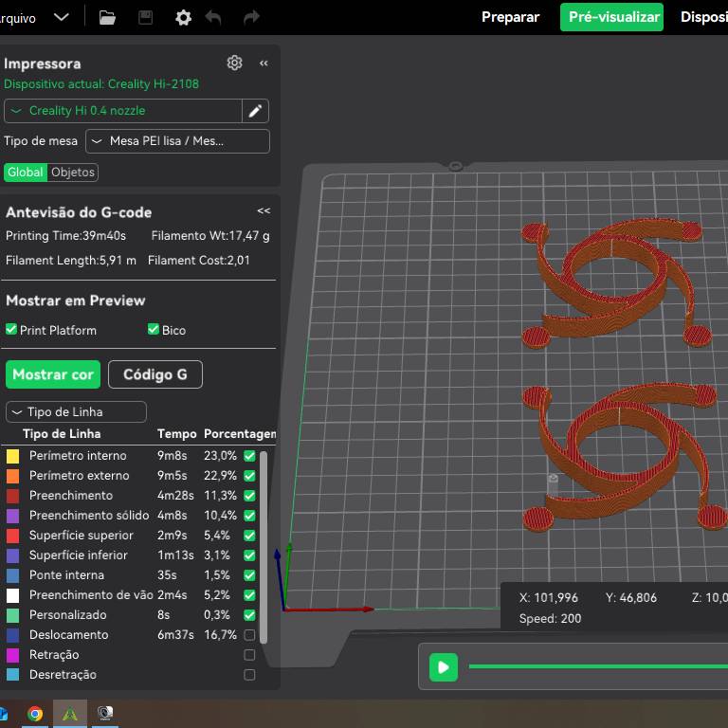Expand the Tipo de Linha dropdown

click(x=76, y=412)
